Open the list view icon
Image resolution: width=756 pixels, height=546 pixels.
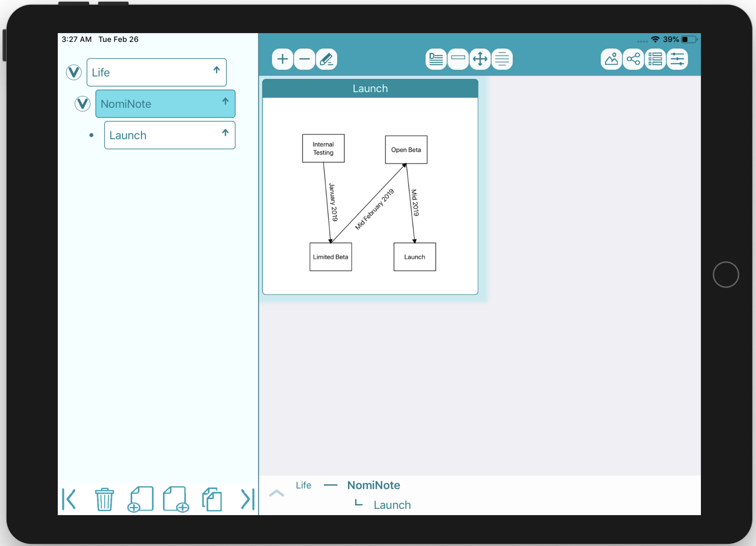pyautogui.click(x=655, y=59)
